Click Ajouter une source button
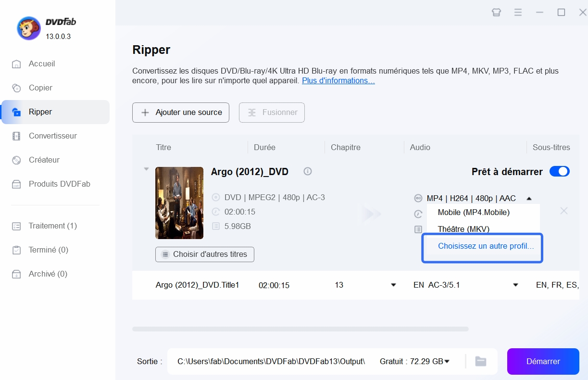This screenshot has height=380, width=588. pyautogui.click(x=181, y=112)
